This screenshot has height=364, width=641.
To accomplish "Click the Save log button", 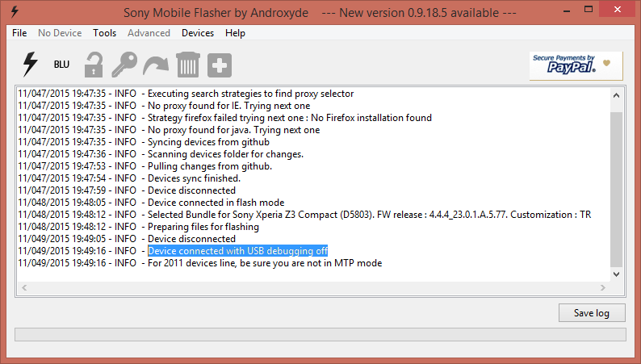I will coord(592,313).
